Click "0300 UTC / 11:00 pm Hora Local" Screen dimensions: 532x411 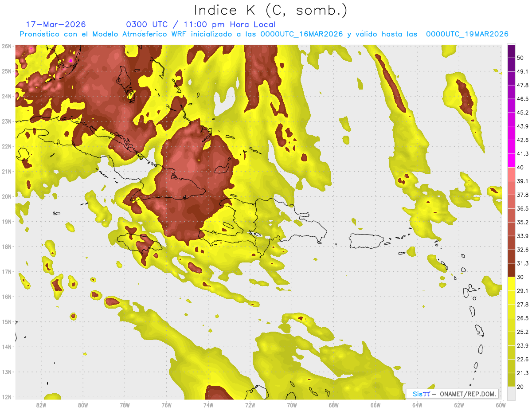[x=201, y=24]
